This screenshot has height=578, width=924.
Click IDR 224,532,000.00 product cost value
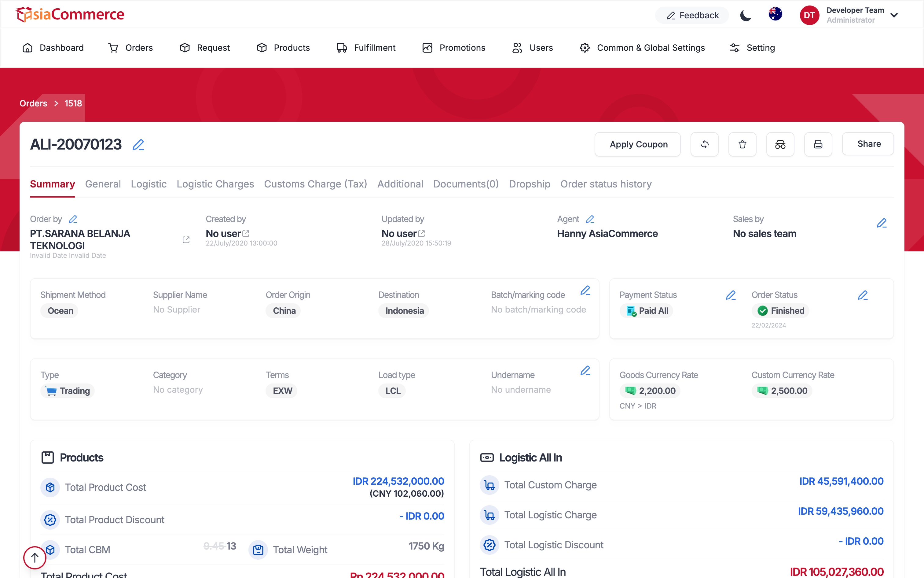coord(398,481)
